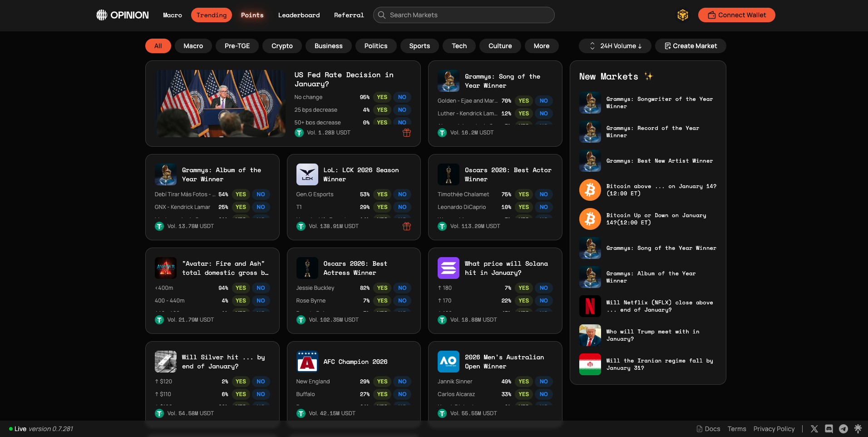Click the LCK league logo icon
The image size is (868, 437).
click(x=307, y=174)
